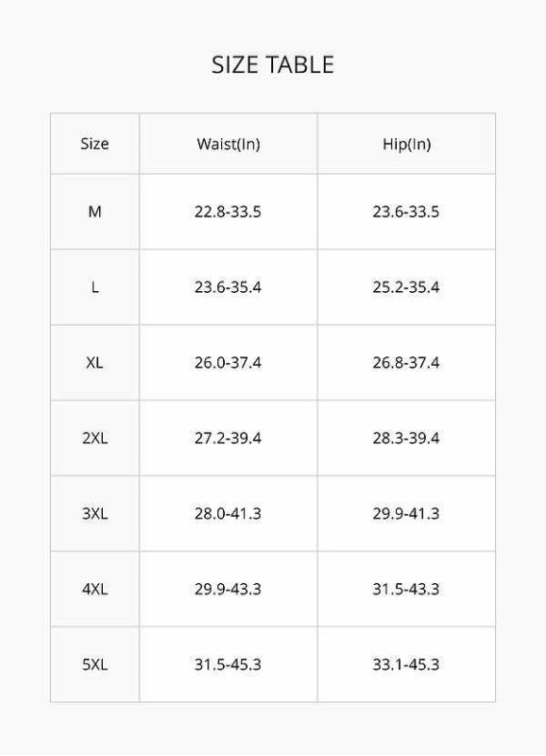Select waist value 29.9-43.3
Screen dimensions: 546x756
228,589
